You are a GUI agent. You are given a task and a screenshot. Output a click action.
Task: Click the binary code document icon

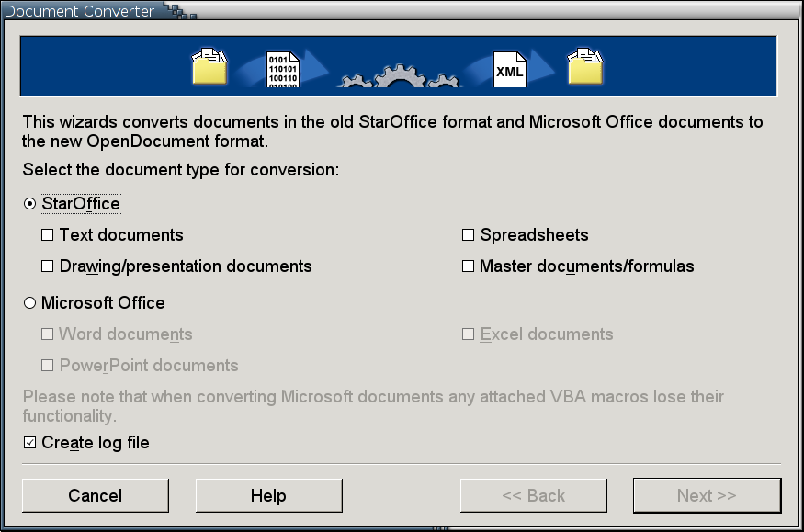281,69
